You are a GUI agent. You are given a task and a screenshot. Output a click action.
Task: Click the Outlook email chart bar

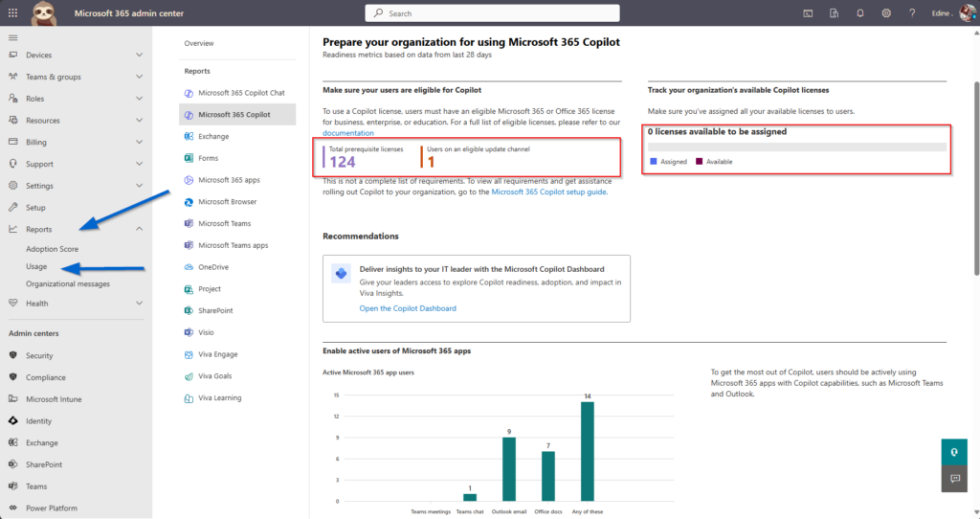[509, 469]
